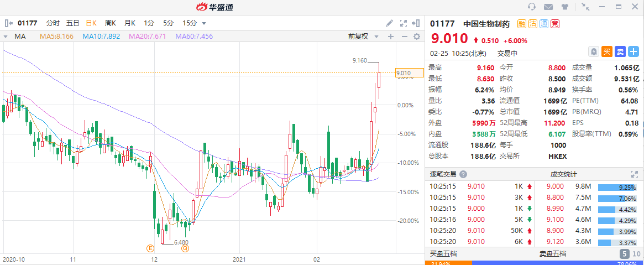
Task: Click the 交易所 value HKEX
Action: coord(557,156)
